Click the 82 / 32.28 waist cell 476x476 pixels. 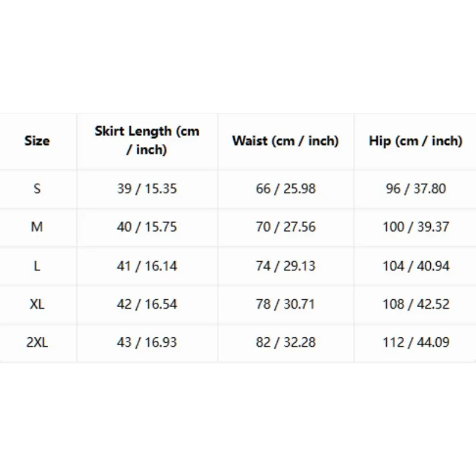(x=286, y=342)
